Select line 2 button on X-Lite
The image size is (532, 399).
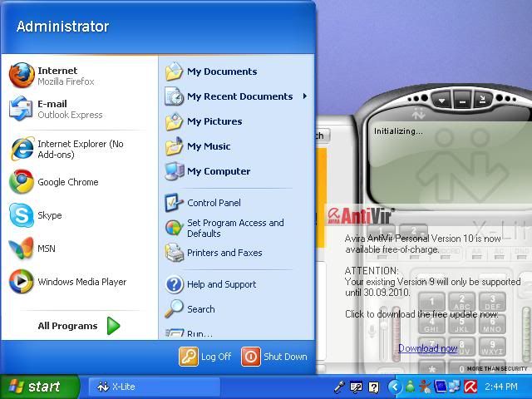pos(414,231)
